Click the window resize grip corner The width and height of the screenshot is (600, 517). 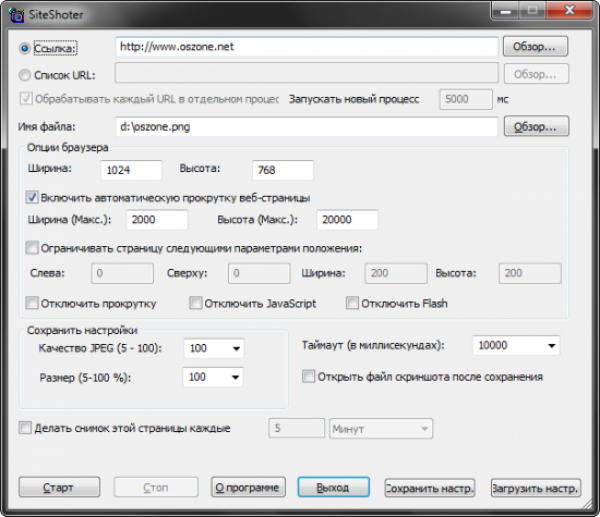(585, 504)
